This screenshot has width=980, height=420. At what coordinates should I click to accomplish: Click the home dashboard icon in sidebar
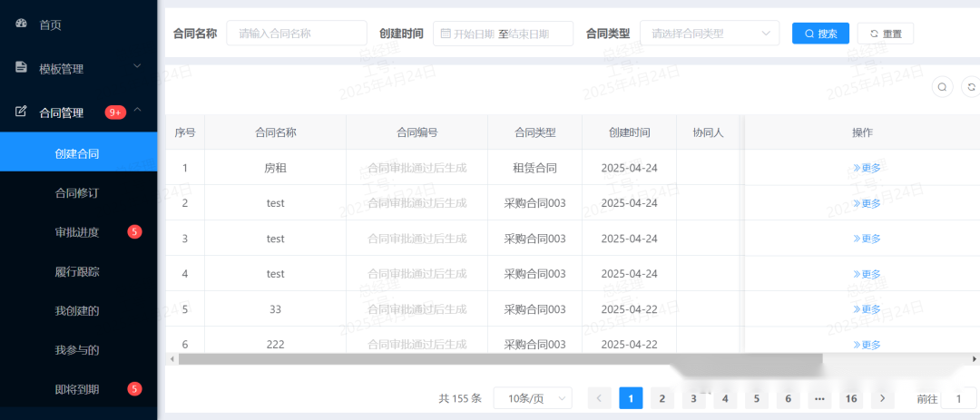[x=22, y=24]
